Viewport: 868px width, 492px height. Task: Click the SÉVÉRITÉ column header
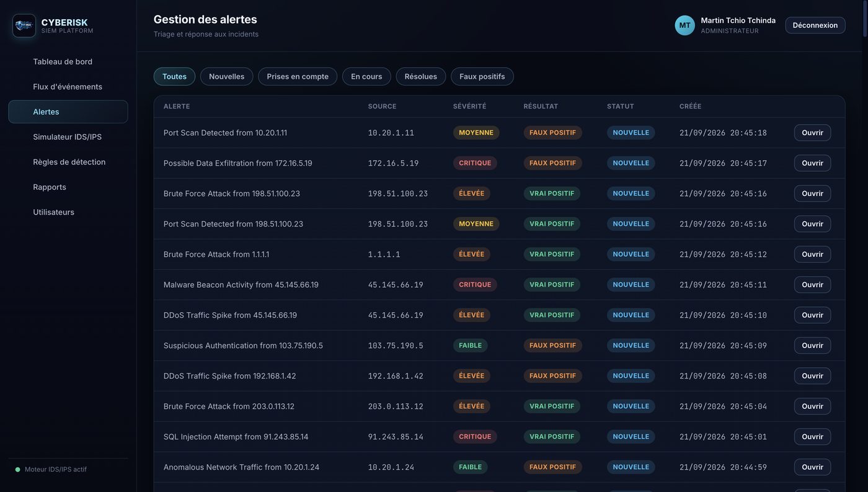click(469, 107)
